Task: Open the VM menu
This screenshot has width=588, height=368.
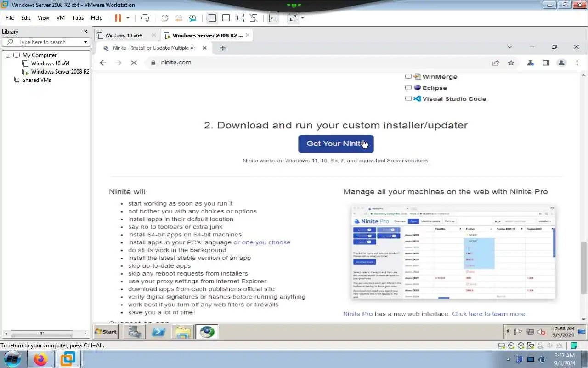Action: pos(61,18)
